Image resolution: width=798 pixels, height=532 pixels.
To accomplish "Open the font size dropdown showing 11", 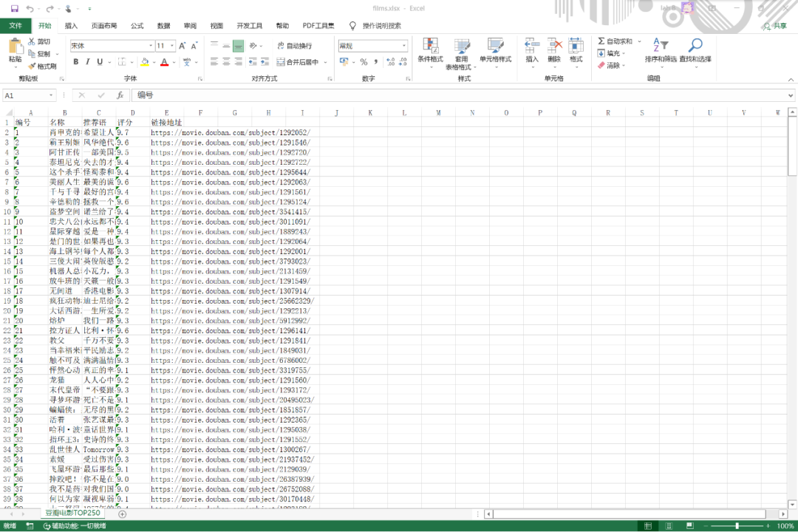I will (x=172, y=46).
